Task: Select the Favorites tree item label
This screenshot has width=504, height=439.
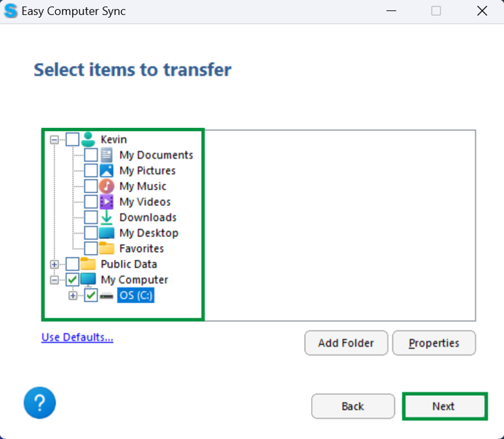Action: click(x=141, y=249)
